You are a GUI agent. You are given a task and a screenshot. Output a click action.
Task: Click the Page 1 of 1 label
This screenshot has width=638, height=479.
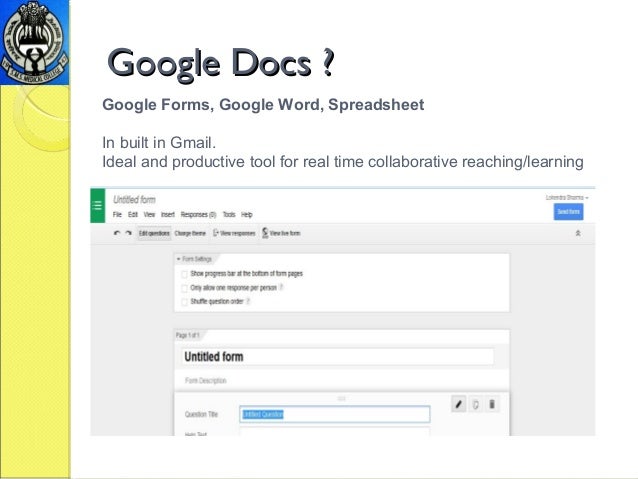(x=188, y=335)
